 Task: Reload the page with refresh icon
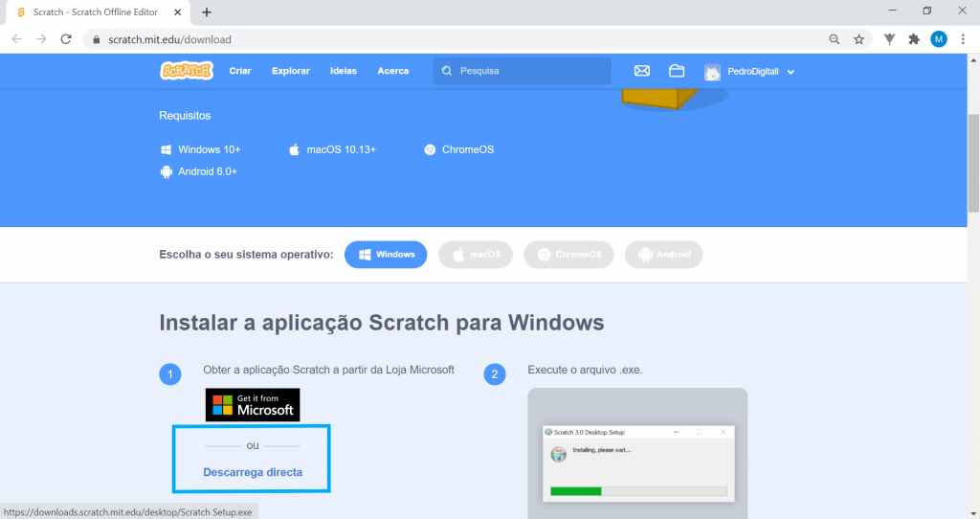click(x=66, y=39)
